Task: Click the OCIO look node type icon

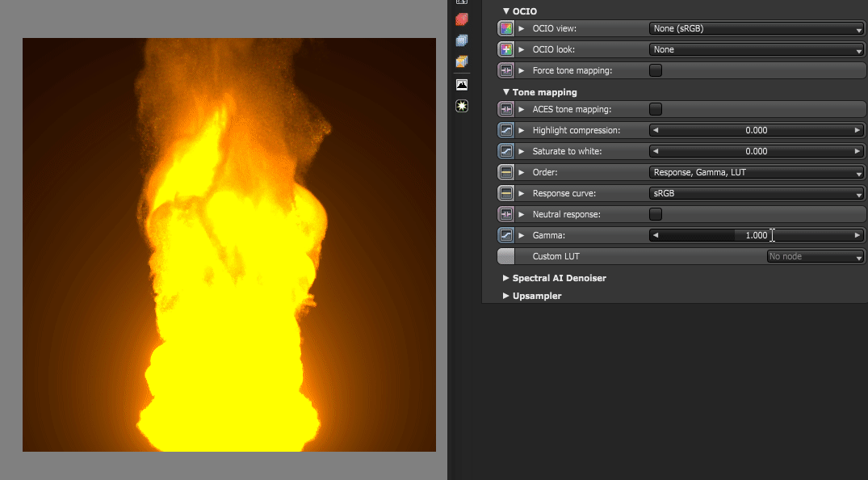Action: (x=506, y=49)
